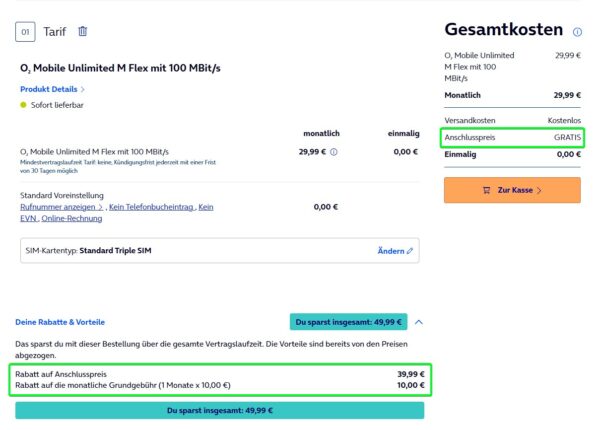600x430 pixels.
Task: Click the wide Du sparst insgesamt bar below the discounts
Action: pyautogui.click(x=220, y=410)
